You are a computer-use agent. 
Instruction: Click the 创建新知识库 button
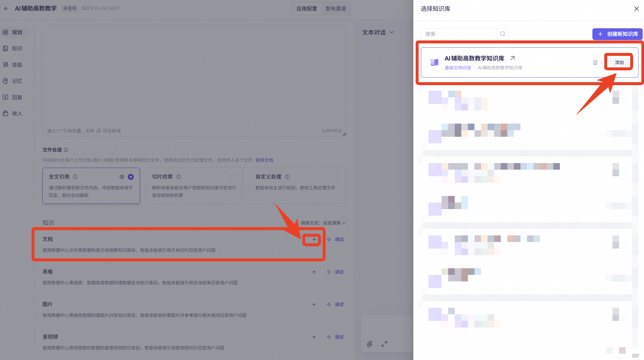pyautogui.click(x=618, y=34)
